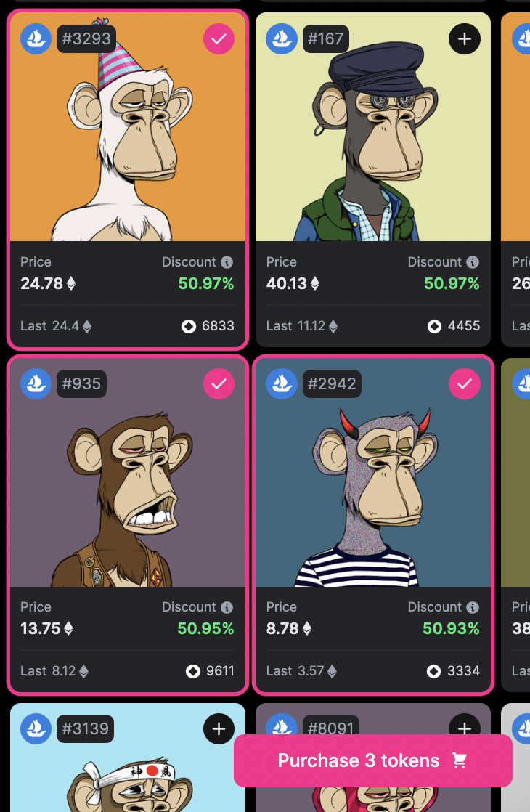Click OpenSea icon on ape #3293
Image resolution: width=530 pixels, height=812 pixels.
tap(36, 38)
